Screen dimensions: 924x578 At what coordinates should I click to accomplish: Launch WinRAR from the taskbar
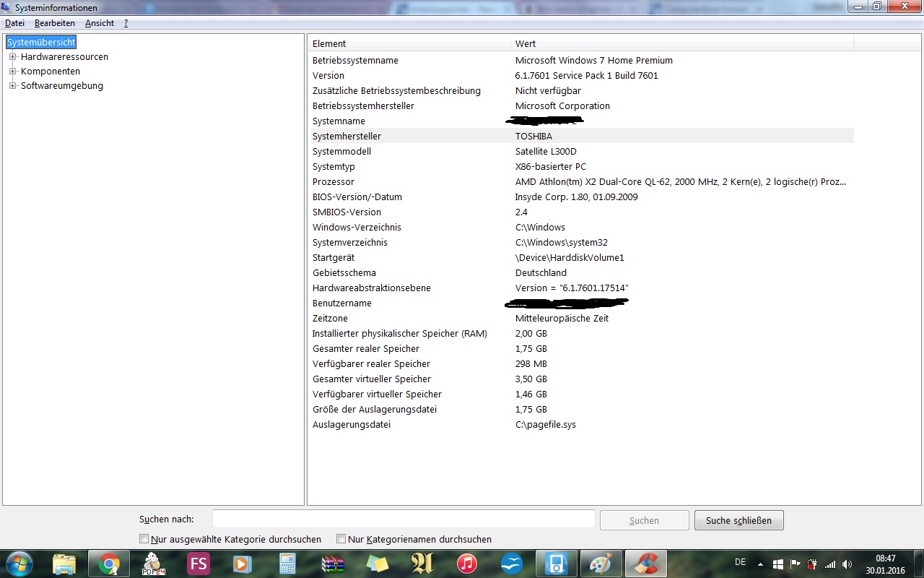point(333,564)
